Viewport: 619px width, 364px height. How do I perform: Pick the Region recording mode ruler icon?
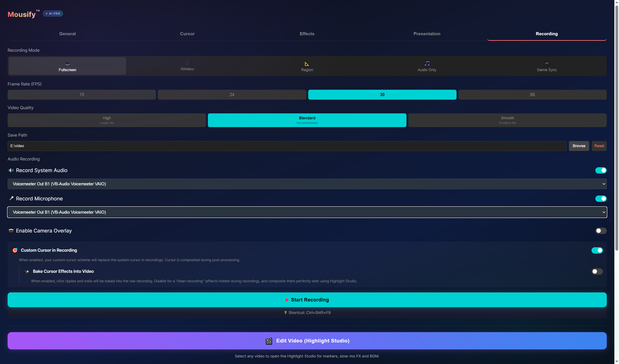(x=307, y=64)
